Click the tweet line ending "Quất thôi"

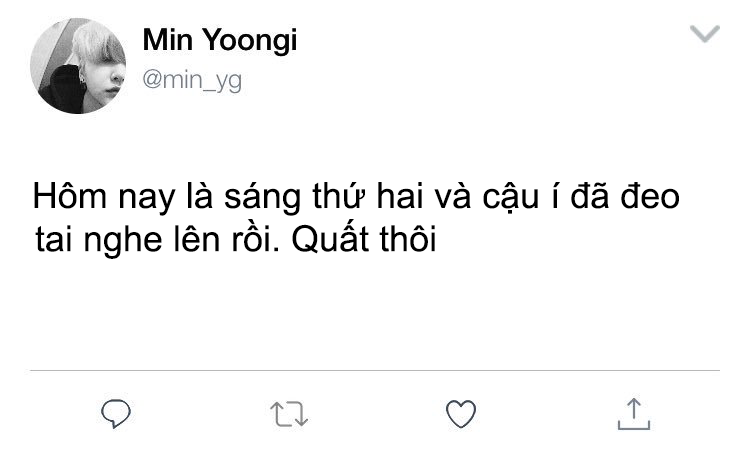pos(236,240)
